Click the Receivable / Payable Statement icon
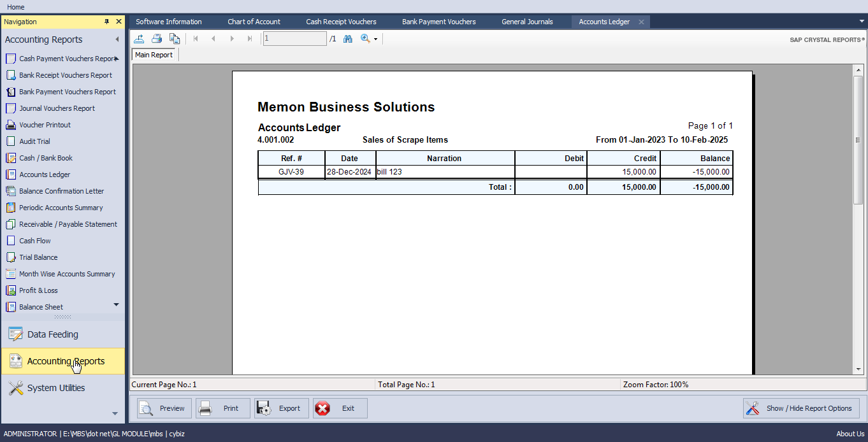The height and width of the screenshot is (442, 868). coord(10,224)
